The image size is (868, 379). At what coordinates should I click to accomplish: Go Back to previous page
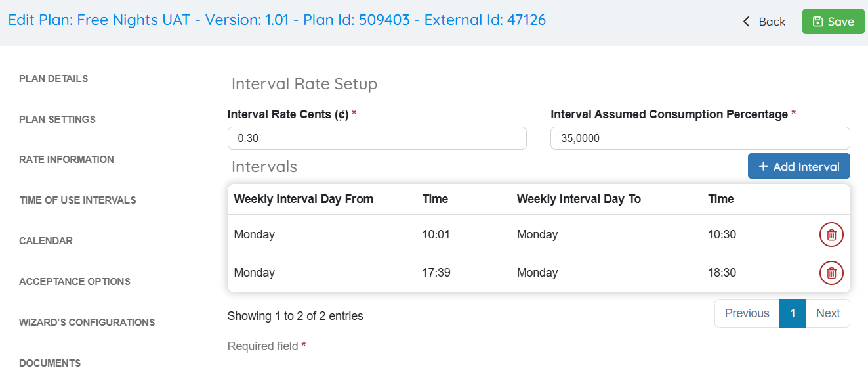tap(764, 22)
